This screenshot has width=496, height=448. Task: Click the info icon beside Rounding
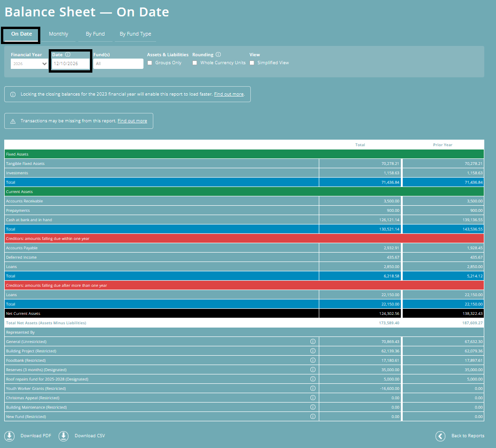218,54
